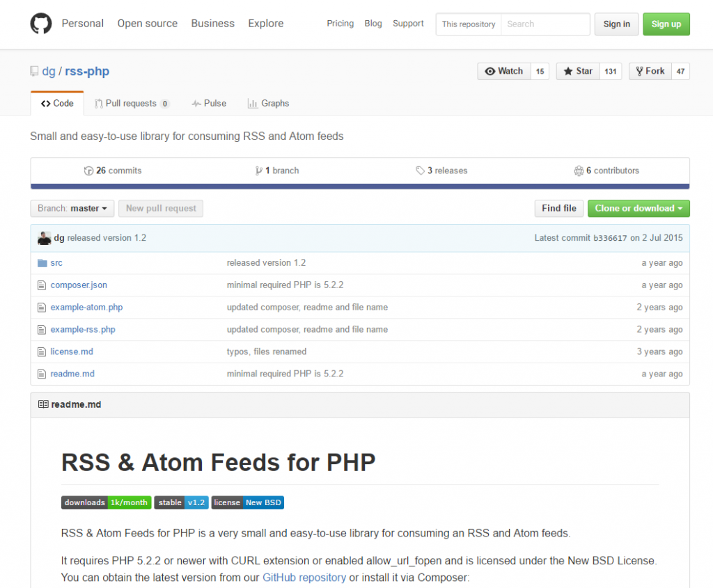Click the composer.json file icon

42,285
